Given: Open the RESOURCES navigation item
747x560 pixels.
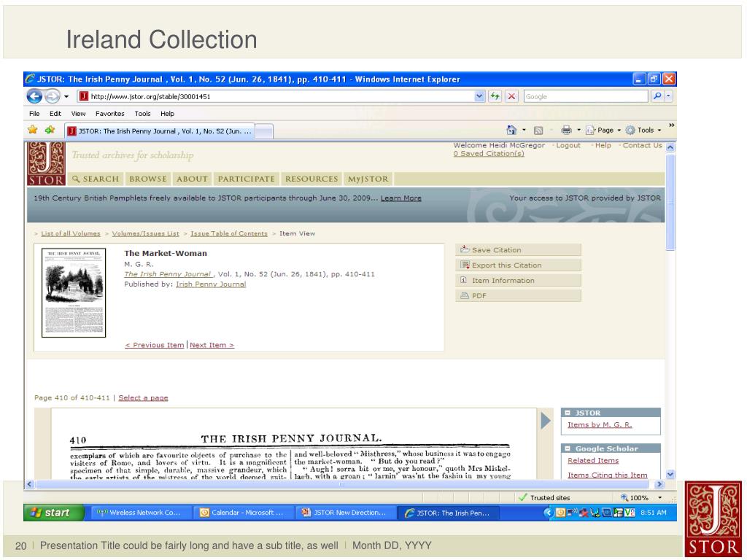Looking at the screenshot, I should [x=311, y=179].
